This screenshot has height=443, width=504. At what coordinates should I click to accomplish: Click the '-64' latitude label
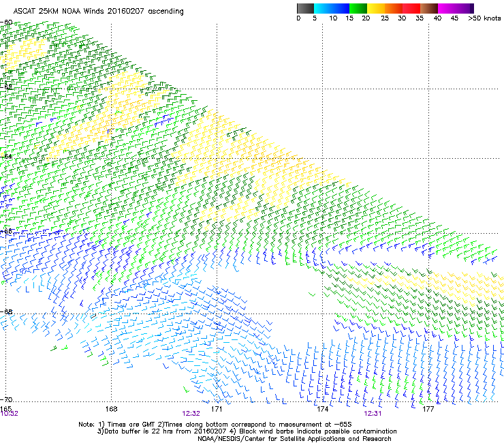point(6,156)
